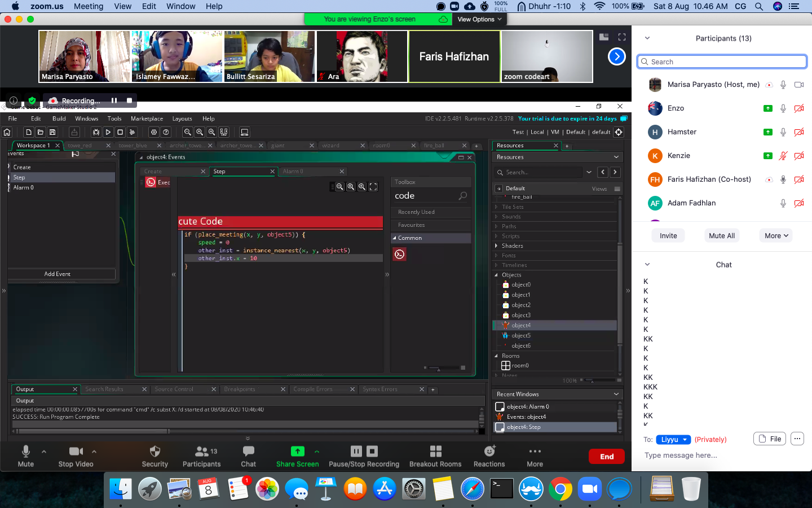
Task: Open target manager crosshair icon
Action: click(x=619, y=132)
